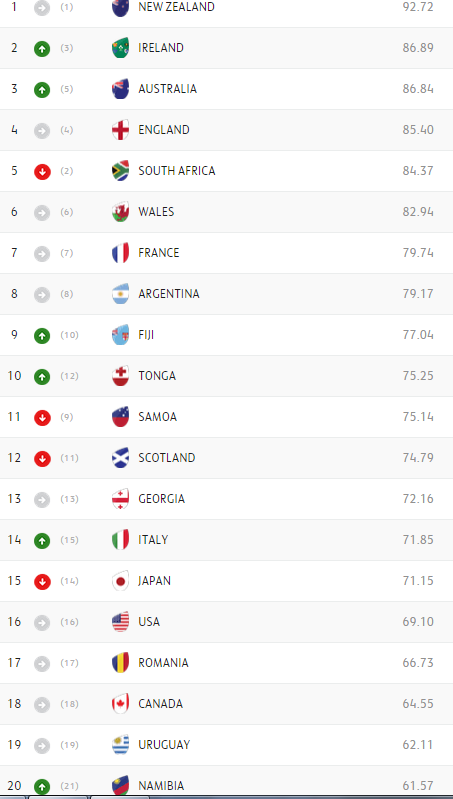453x799 pixels.
Task: Select the GEORGIA team name
Action: tap(162, 498)
